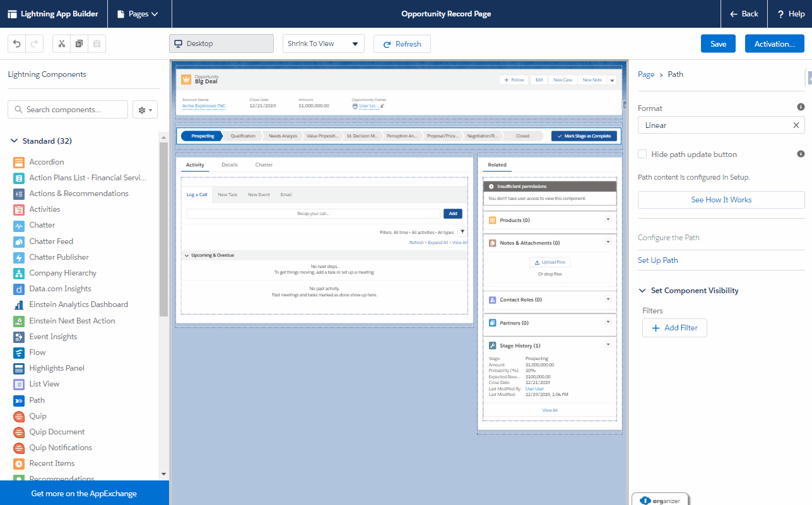Click the Format info icon

point(801,107)
